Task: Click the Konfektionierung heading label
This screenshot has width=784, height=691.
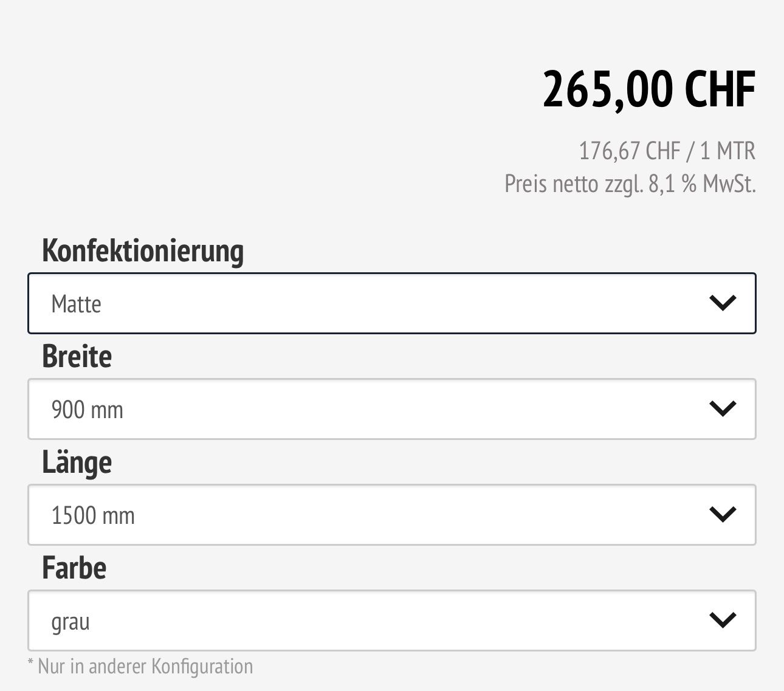Action: 143,250
